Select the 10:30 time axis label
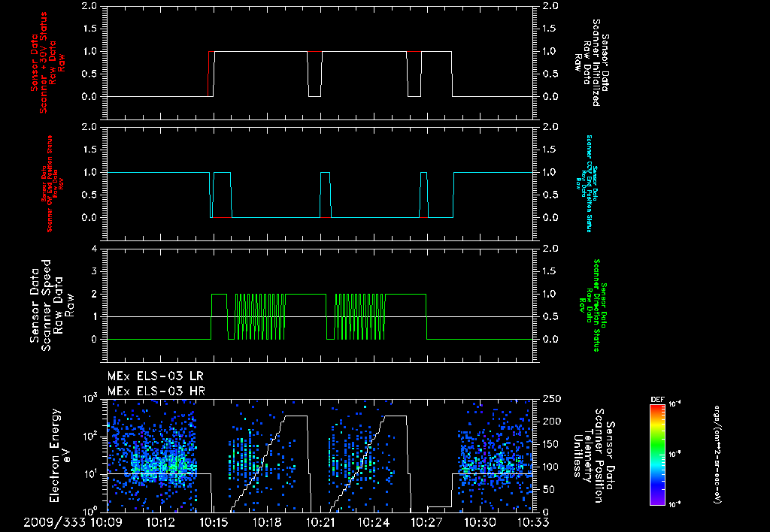This screenshot has width=770, height=532. 480,523
